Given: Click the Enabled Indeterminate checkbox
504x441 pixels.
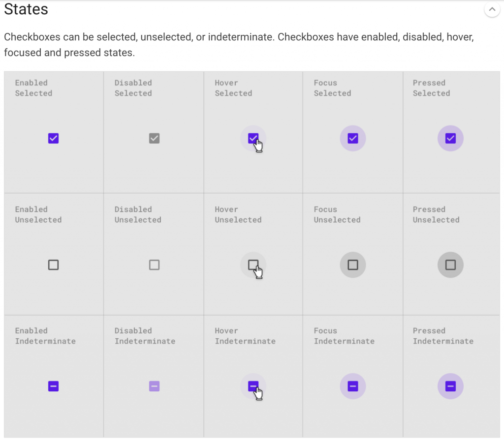Looking at the screenshot, I should tap(53, 386).
